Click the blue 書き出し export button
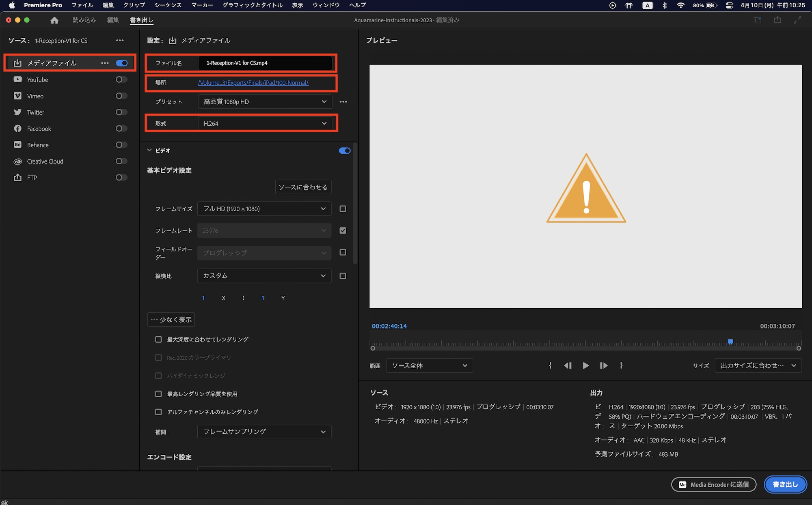The image size is (812, 505). pos(785,485)
